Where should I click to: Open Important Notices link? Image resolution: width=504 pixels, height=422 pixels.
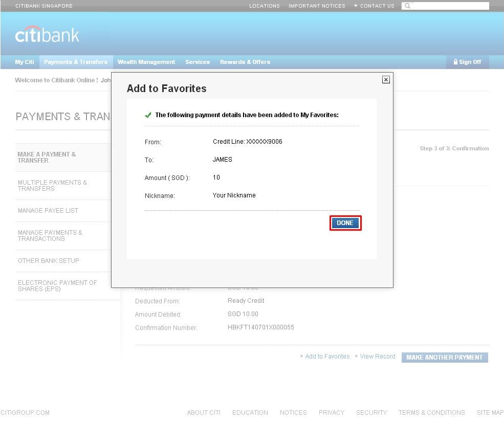click(x=317, y=6)
